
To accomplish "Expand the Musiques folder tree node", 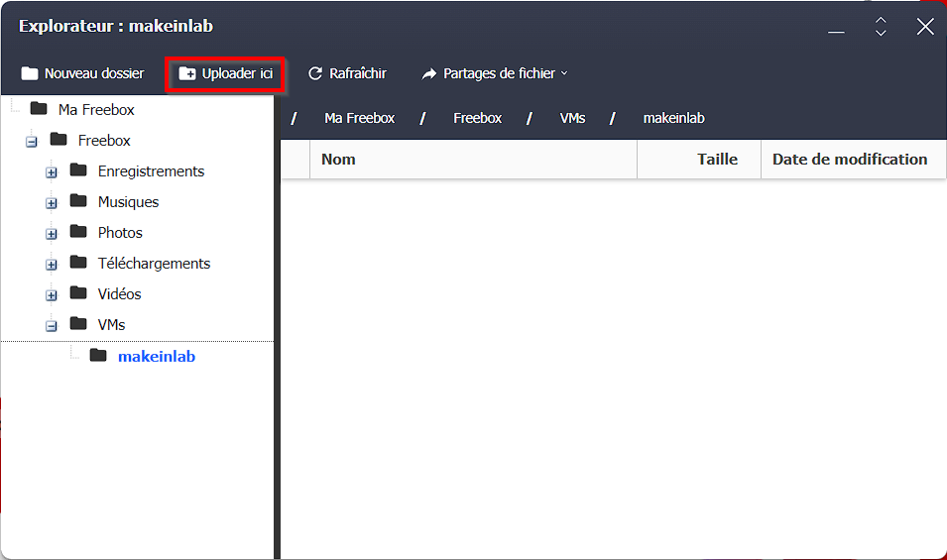I will point(52,203).
